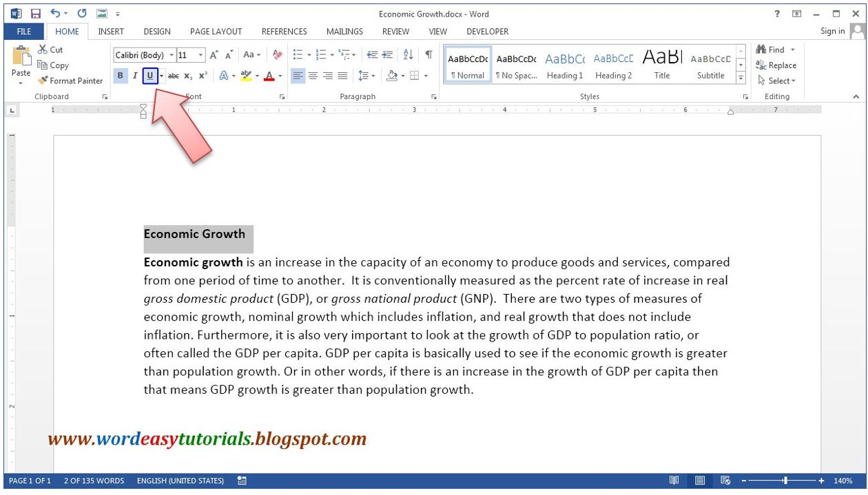Screen dimensions: 868x495
Task: Toggle the Underline icon
Action: [x=149, y=75]
